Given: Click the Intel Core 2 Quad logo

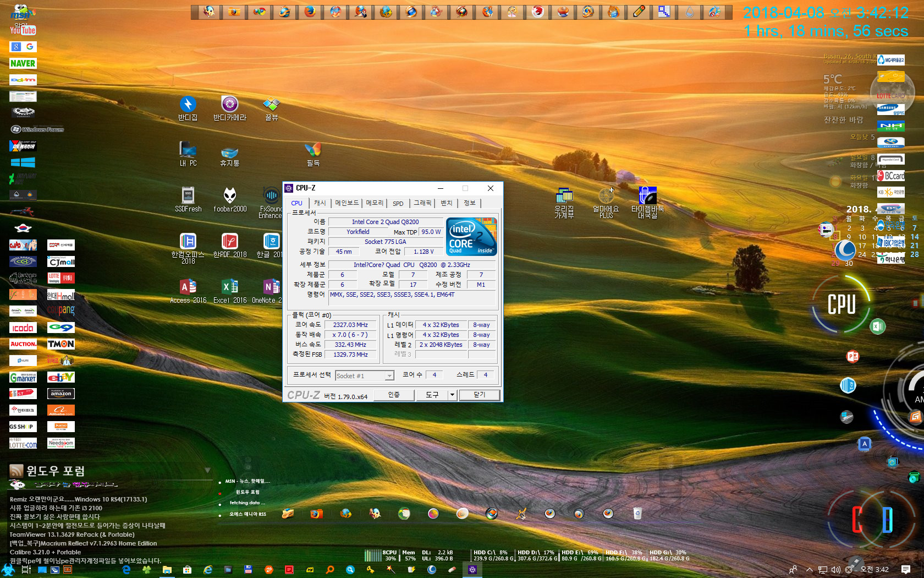Looking at the screenshot, I should (x=472, y=237).
